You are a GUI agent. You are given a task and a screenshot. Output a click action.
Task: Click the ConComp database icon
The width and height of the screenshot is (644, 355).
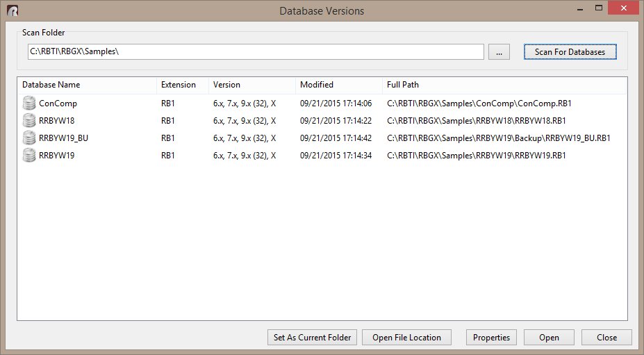tap(29, 104)
